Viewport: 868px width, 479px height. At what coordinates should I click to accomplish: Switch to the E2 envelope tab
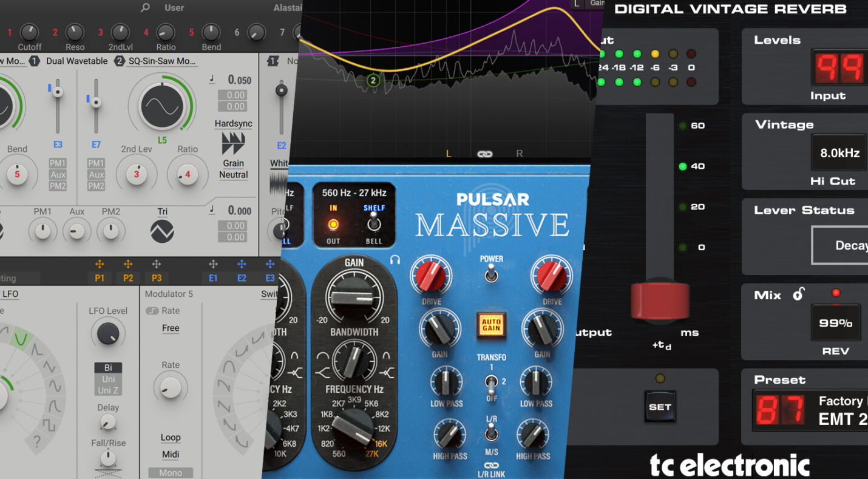point(242,276)
